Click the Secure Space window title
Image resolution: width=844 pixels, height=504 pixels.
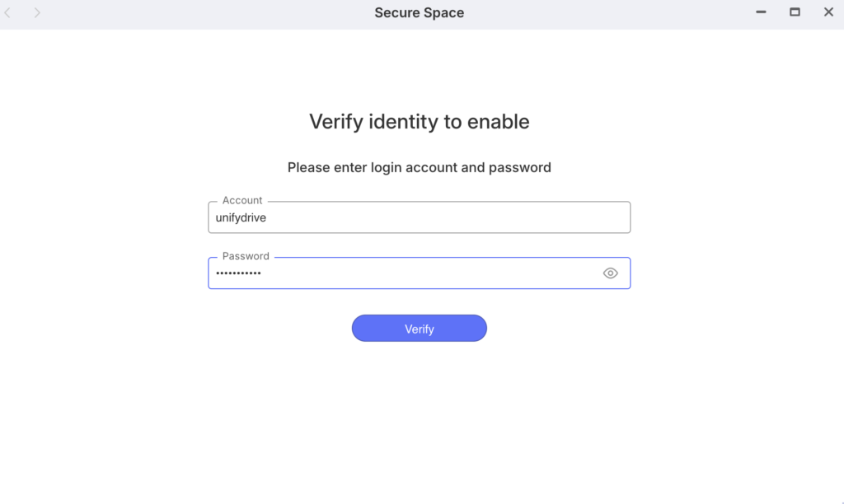(419, 13)
